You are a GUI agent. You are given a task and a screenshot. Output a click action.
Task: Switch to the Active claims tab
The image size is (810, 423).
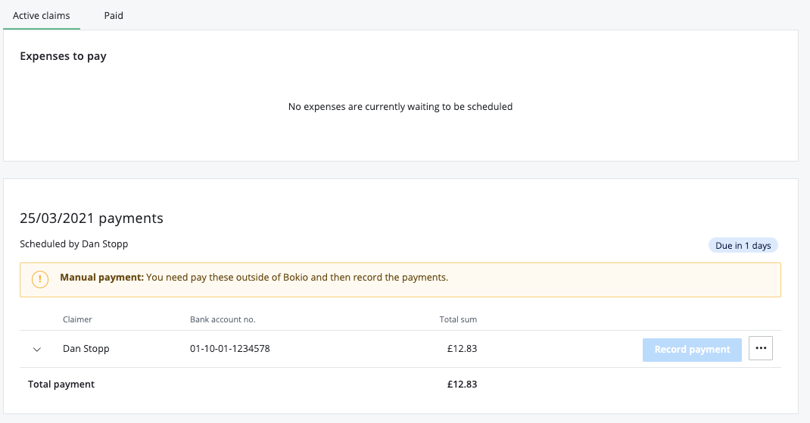point(41,16)
